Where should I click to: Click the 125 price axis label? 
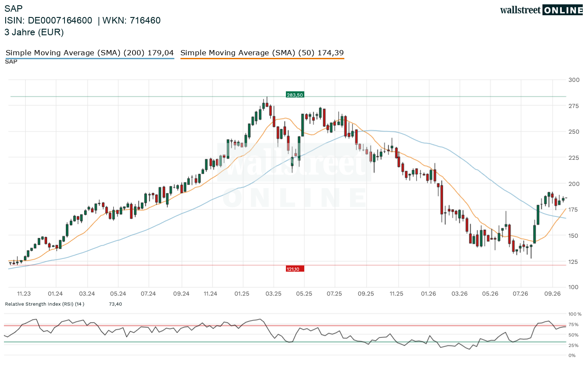coord(574,262)
